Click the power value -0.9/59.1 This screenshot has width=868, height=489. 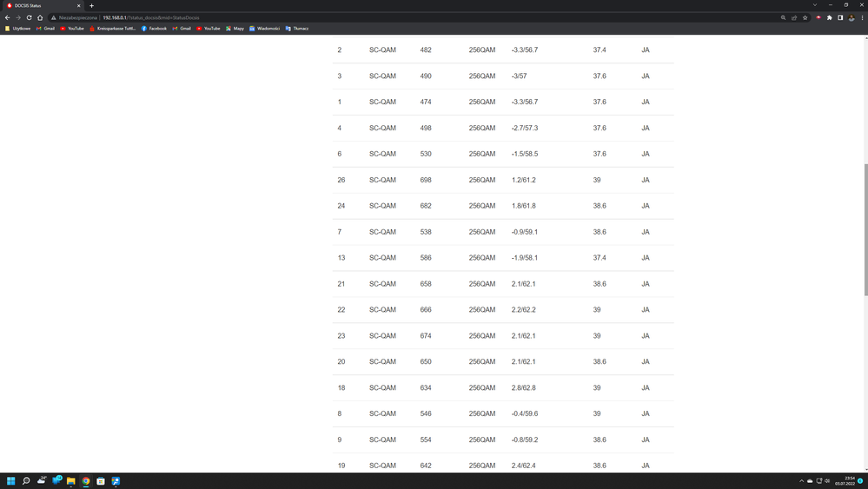point(525,232)
